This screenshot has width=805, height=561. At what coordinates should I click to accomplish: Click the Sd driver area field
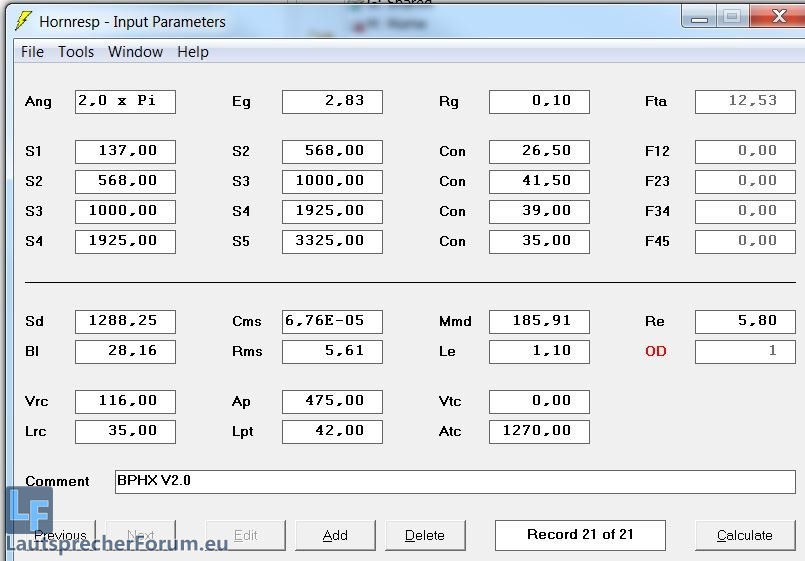pos(125,321)
